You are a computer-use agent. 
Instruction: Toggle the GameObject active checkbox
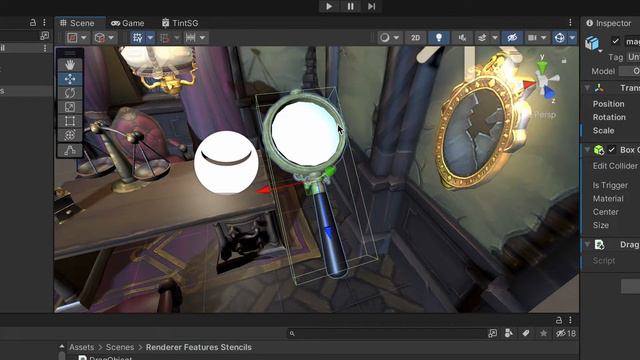(x=616, y=41)
